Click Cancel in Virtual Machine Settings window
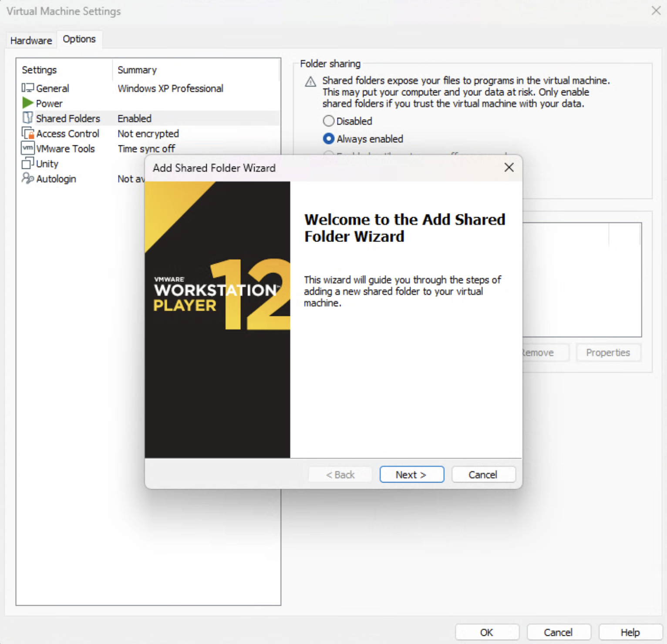Image resolution: width=667 pixels, height=644 pixels. pyautogui.click(x=559, y=632)
